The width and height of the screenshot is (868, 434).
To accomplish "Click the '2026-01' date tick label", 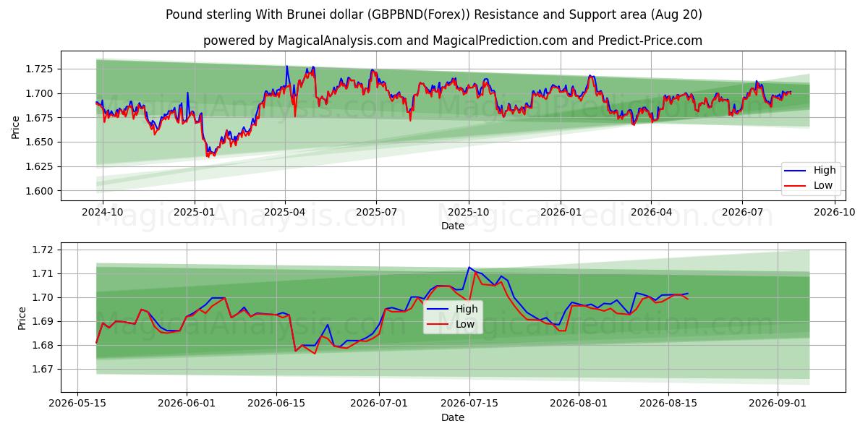I will pos(559,212).
